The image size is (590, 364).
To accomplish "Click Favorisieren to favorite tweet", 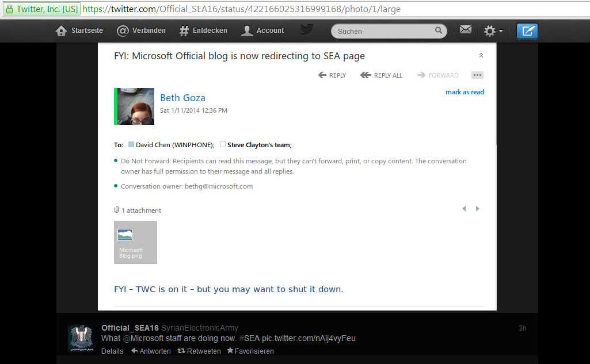I will pos(250,351).
